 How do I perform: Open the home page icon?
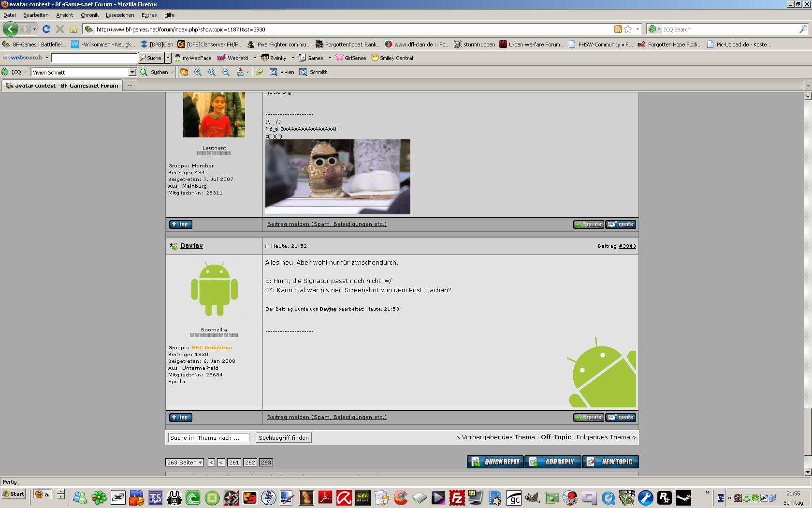73,29
